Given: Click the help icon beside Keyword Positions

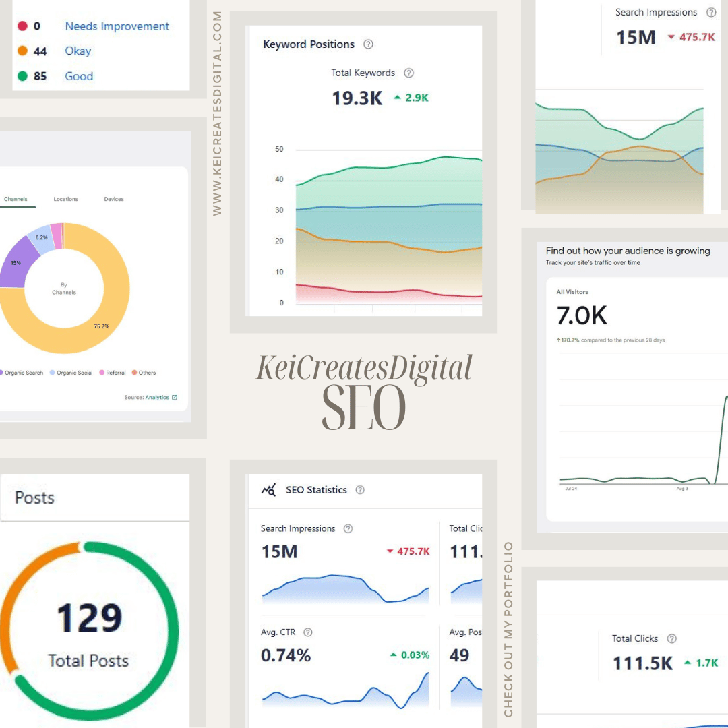Looking at the screenshot, I should point(368,44).
